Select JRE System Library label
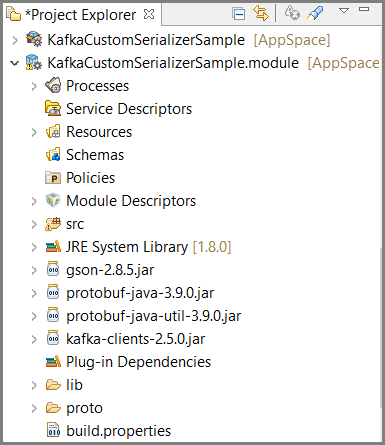385x445 pixels. click(x=127, y=247)
